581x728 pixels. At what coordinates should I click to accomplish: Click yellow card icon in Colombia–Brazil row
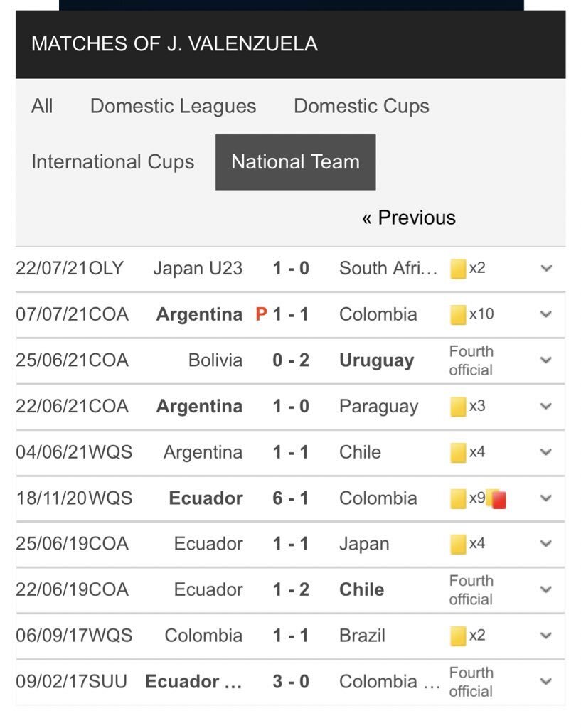click(458, 636)
